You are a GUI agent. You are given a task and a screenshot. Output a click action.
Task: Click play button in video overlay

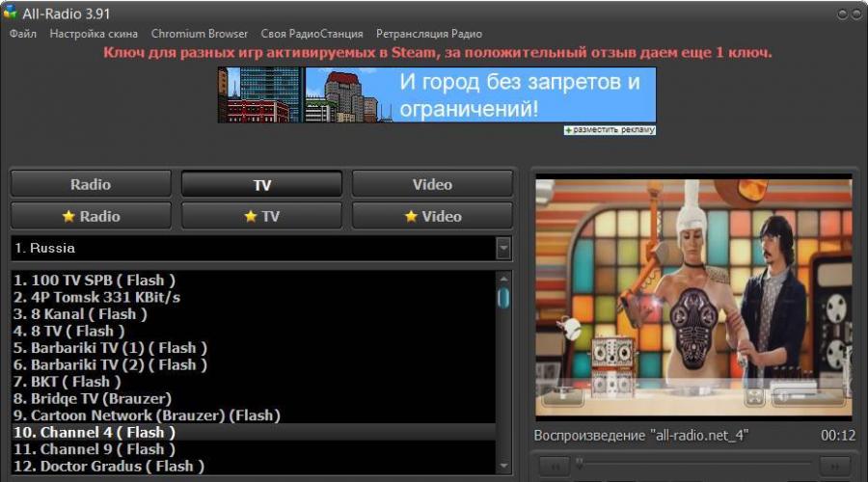click(x=563, y=396)
